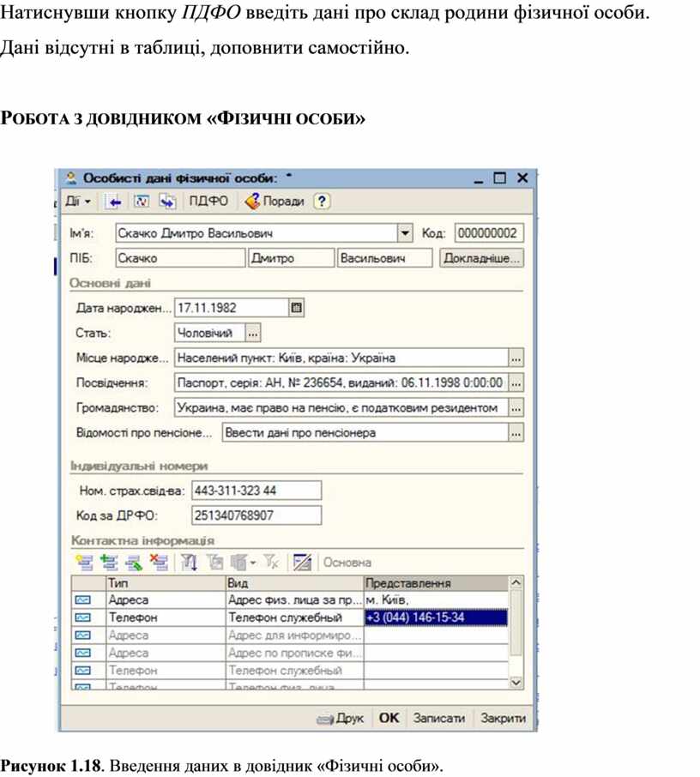This screenshot has height=777, width=700.
Task: Click the Закрити button
Action: (x=504, y=718)
